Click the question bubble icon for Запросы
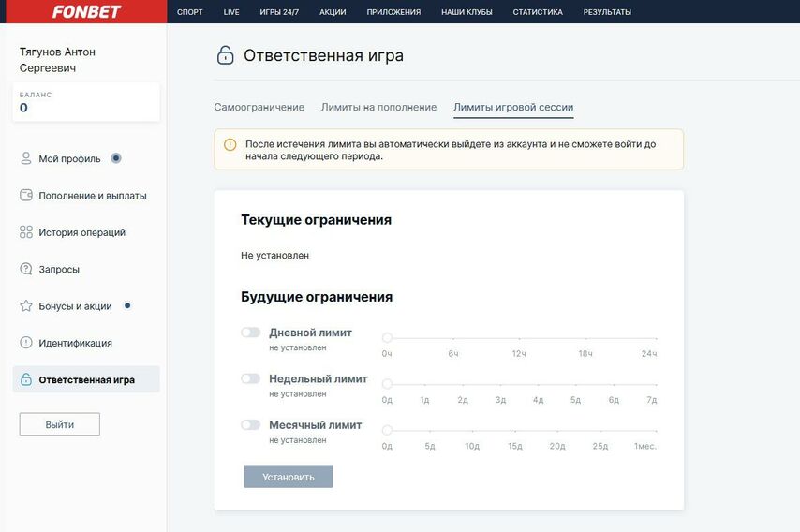Viewport: 800px width, 532px height. [26, 269]
